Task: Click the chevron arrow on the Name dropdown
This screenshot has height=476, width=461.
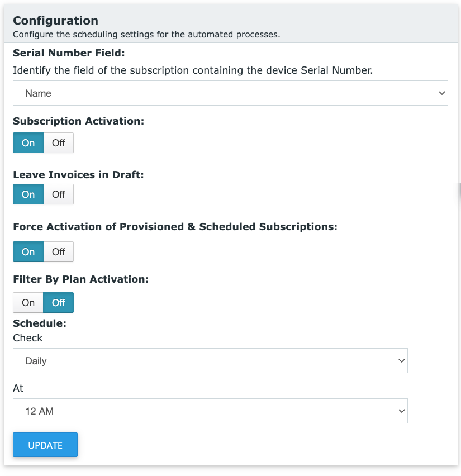Action: click(x=441, y=93)
